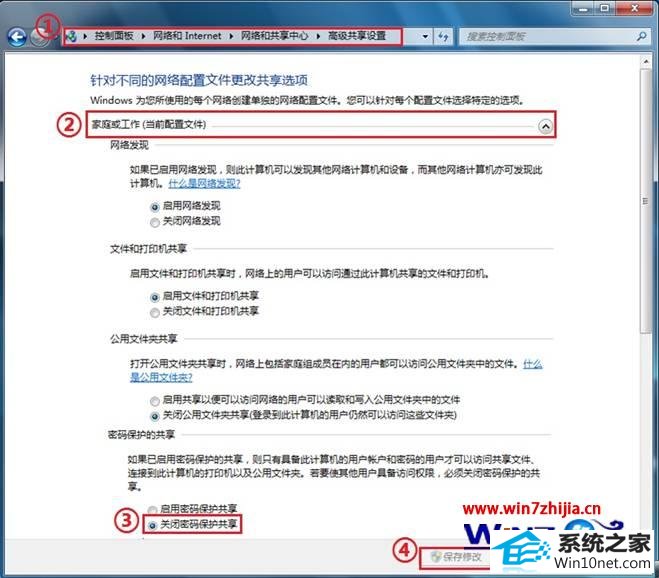
Task: Click the Control Panel icon in address bar
Action: pyautogui.click(x=71, y=36)
